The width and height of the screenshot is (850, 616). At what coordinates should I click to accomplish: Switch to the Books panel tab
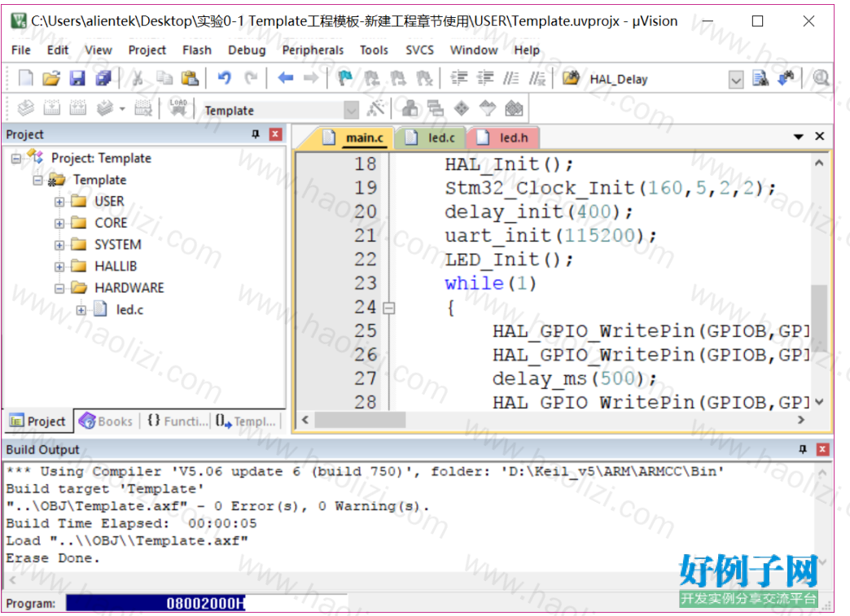(106, 421)
